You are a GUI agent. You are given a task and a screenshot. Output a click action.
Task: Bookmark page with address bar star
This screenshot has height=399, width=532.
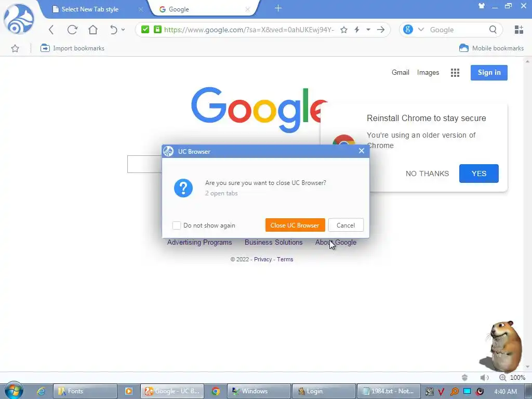pyautogui.click(x=344, y=30)
